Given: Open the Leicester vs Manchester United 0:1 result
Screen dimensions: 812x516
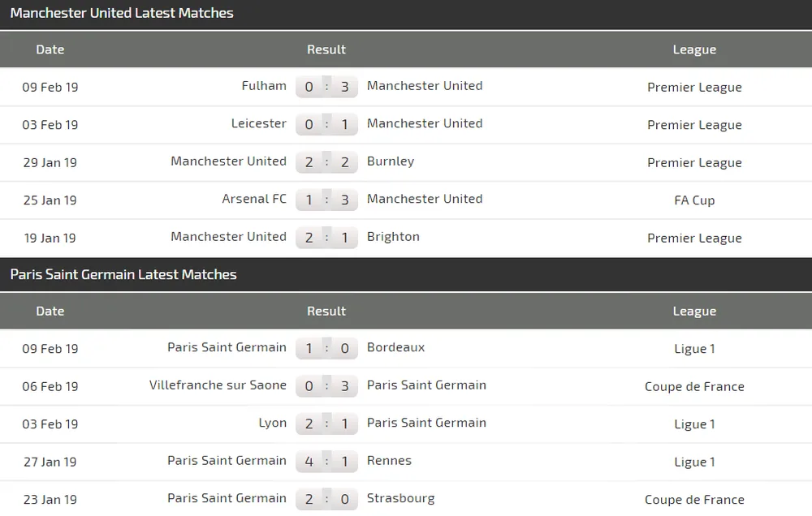Looking at the screenshot, I should pyautogui.click(x=326, y=124).
